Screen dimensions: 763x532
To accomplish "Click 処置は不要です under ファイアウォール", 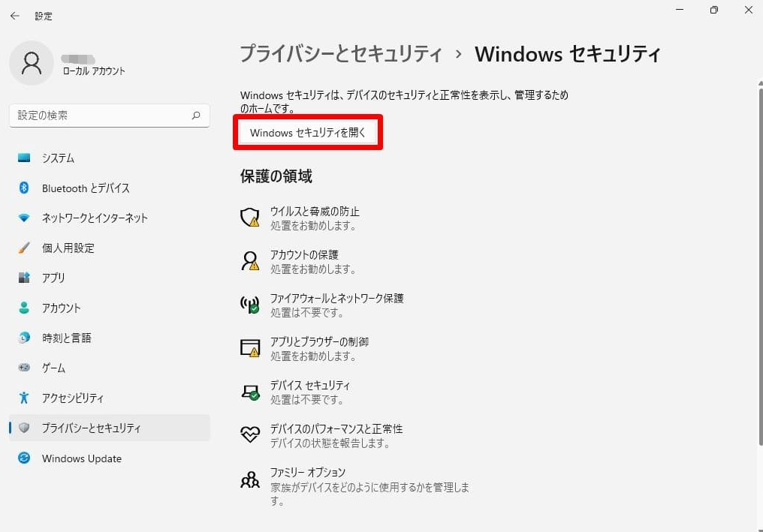I will pyautogui.click(x=306, y=313).
